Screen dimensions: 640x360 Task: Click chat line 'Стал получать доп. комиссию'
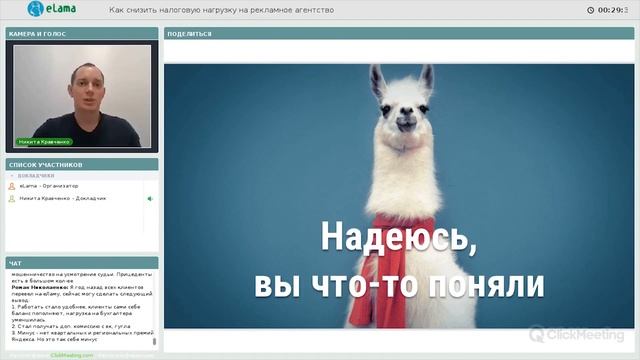[x=71, y=326]
